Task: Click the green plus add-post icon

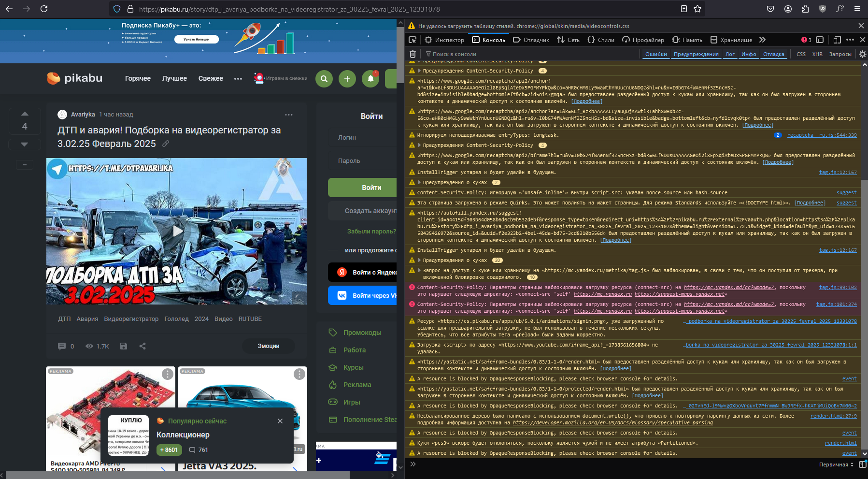Action: (347, 79)
